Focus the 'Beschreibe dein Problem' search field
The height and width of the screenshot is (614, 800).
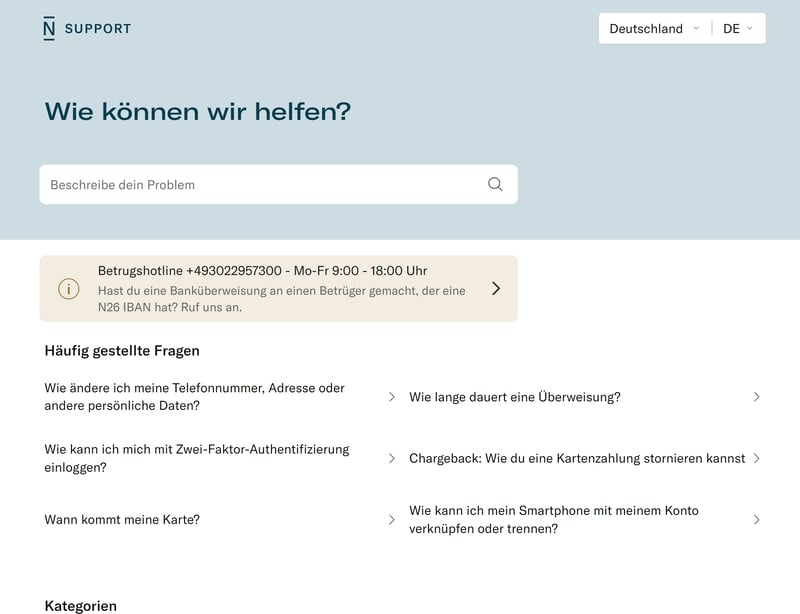[x=260, y=185]
